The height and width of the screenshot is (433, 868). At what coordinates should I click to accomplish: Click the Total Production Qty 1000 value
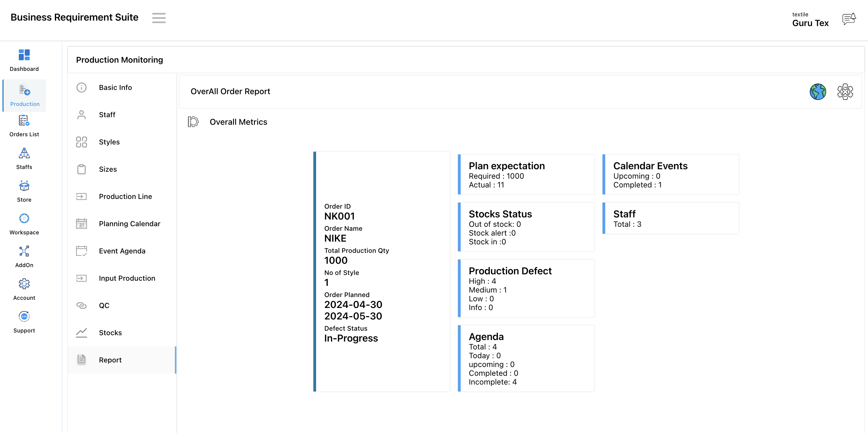click(x=336, y=261)
